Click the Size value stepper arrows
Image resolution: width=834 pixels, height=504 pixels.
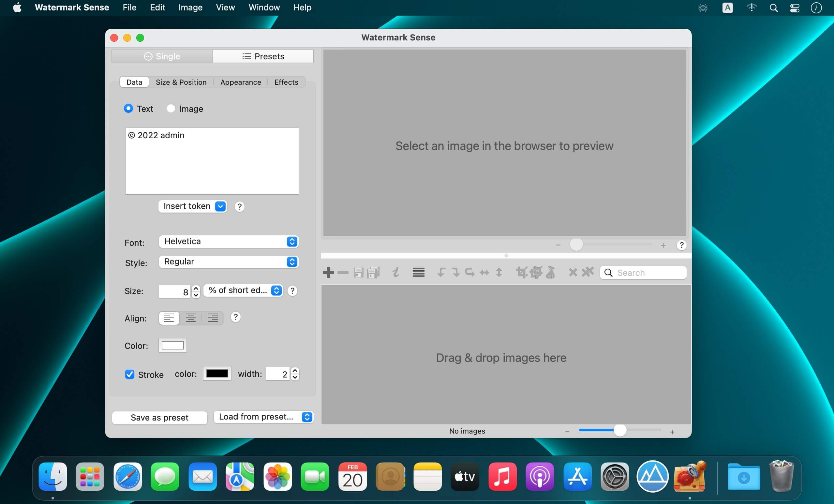(196, 291)
